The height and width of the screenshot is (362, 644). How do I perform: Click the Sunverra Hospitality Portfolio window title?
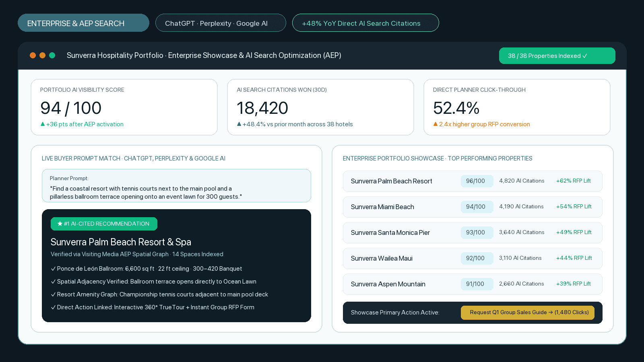(x=204, y=56)
